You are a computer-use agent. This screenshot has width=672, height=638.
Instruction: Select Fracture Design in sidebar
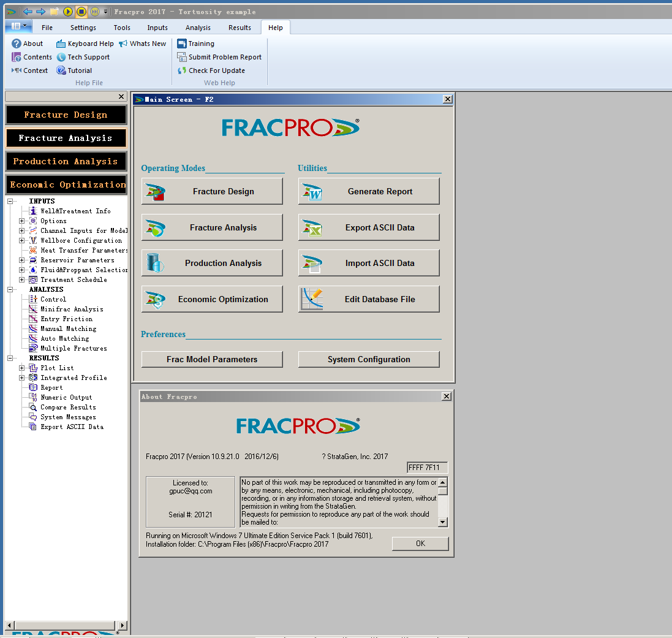(x=66, y=115)
